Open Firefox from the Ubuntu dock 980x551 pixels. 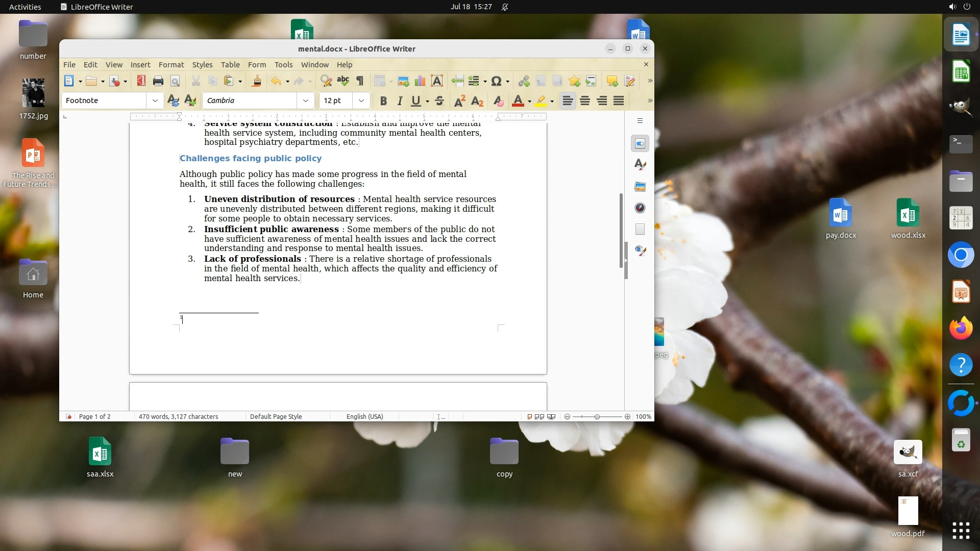pos(961,328)
